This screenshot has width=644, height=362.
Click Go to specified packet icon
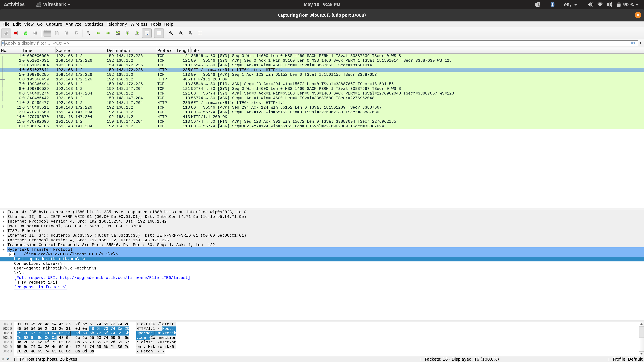click(x=118, y=33)
